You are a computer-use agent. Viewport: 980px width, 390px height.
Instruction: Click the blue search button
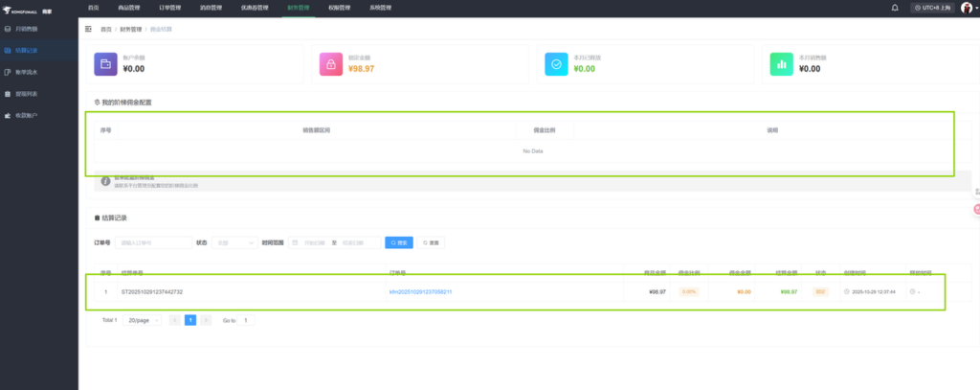398,242
